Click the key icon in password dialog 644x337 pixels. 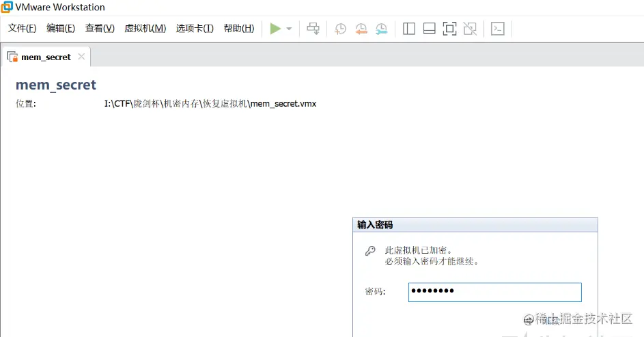coord(370,251)
